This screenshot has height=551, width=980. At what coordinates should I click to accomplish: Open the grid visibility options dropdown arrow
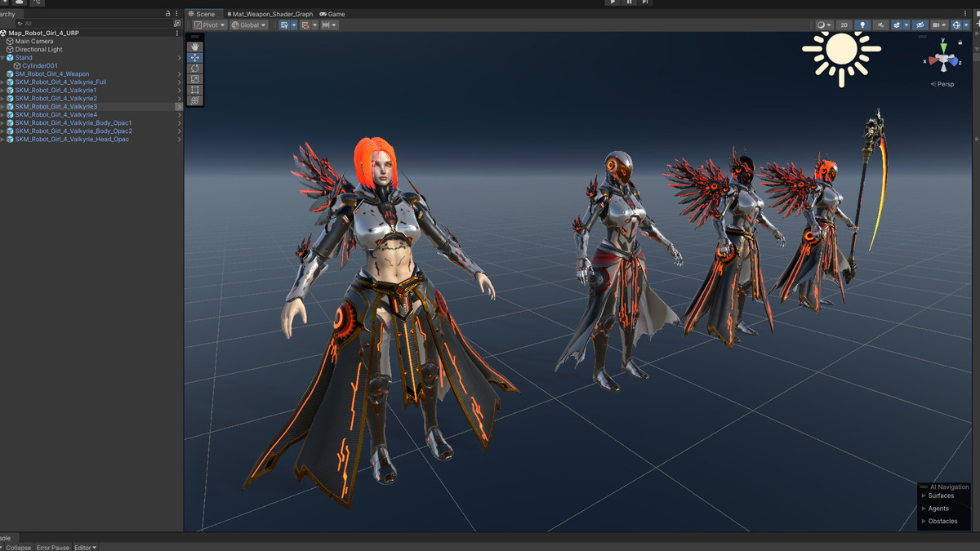click(x=294, y=25)
